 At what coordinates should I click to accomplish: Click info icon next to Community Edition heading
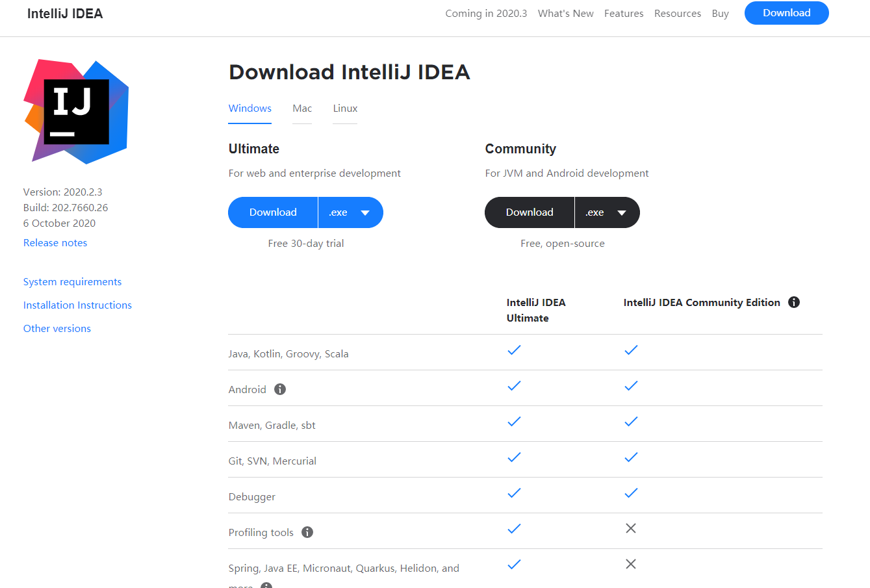tap(794, 302)
